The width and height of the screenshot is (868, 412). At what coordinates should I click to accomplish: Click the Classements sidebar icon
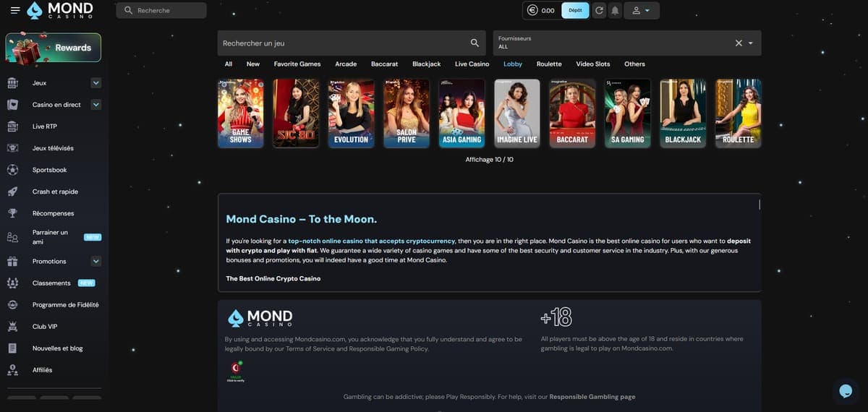12,283
